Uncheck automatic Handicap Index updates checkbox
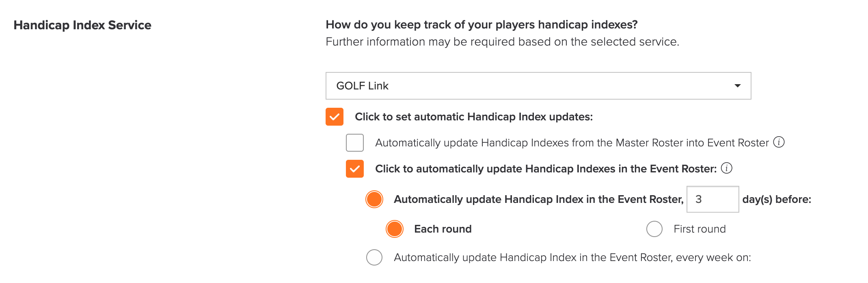The width and height of the screenshot is (868, 283). (335, 117)
